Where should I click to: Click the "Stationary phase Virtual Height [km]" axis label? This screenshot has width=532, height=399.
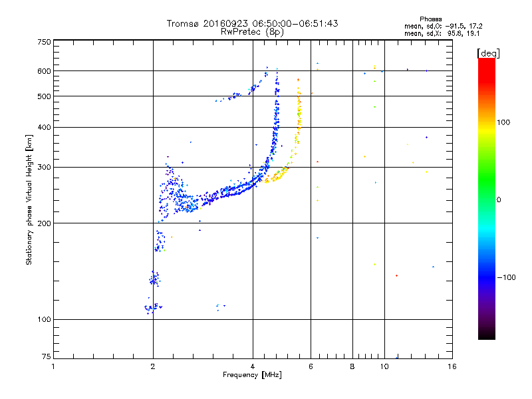click(x=29, y=200)
